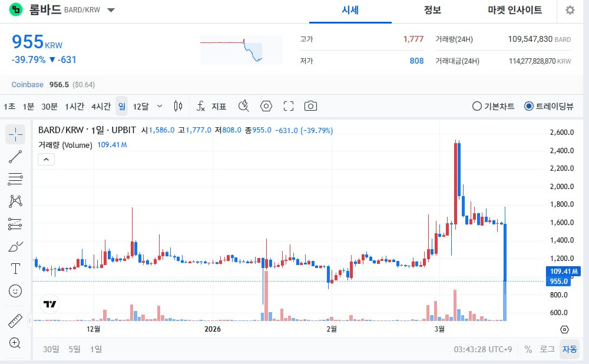Select the 기본차트 radio button

477,107
